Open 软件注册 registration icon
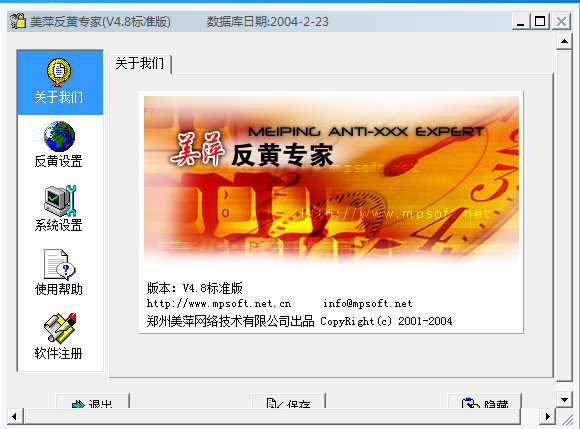Image resolution: width=580 pixels, height=429 pixels. pyautogui.click(x=60, y=328)
